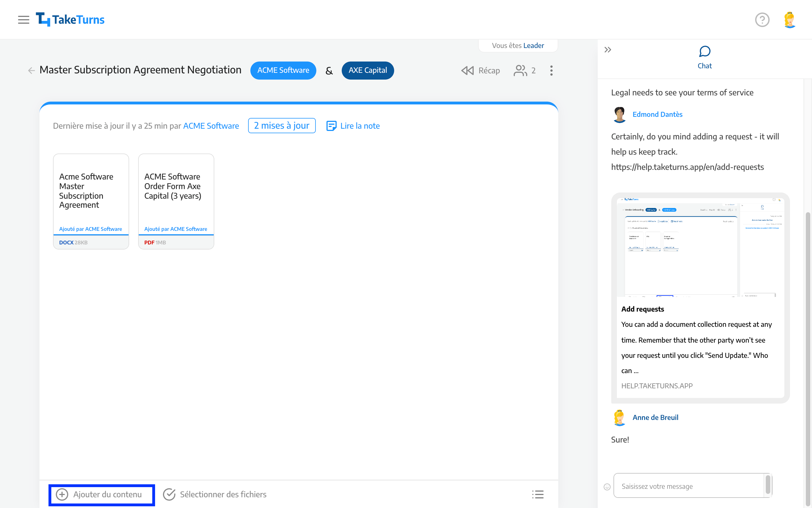Viewport: 812px width, 508px height.
Task: Click the rewind icon beside Récap
Action: 467,71
